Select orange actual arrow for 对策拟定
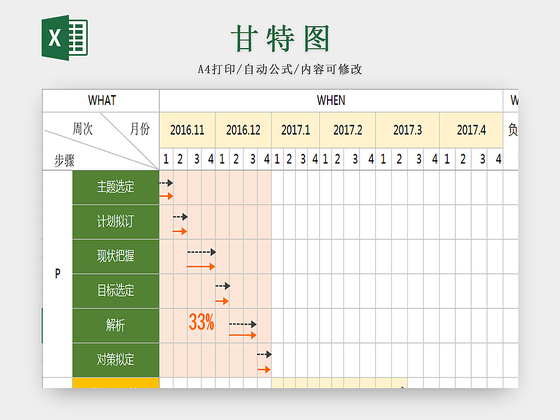The image size is (560, 420). click(x=264, y=369)
